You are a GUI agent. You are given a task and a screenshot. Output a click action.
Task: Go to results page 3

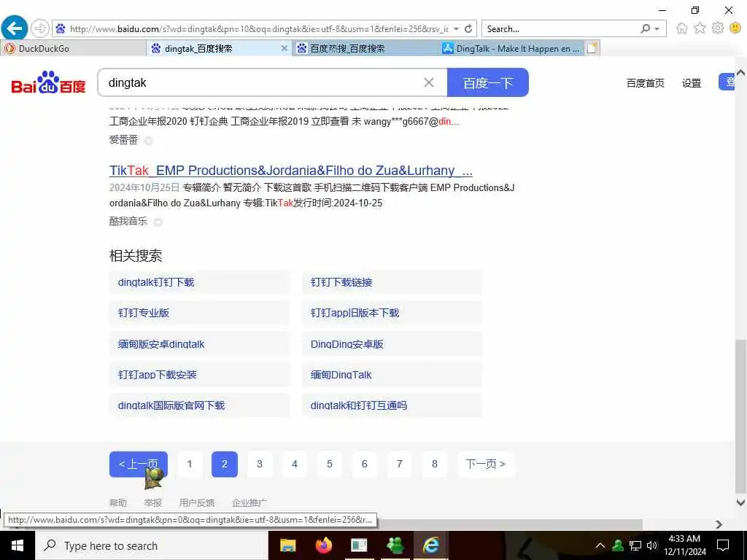point(260,464)
